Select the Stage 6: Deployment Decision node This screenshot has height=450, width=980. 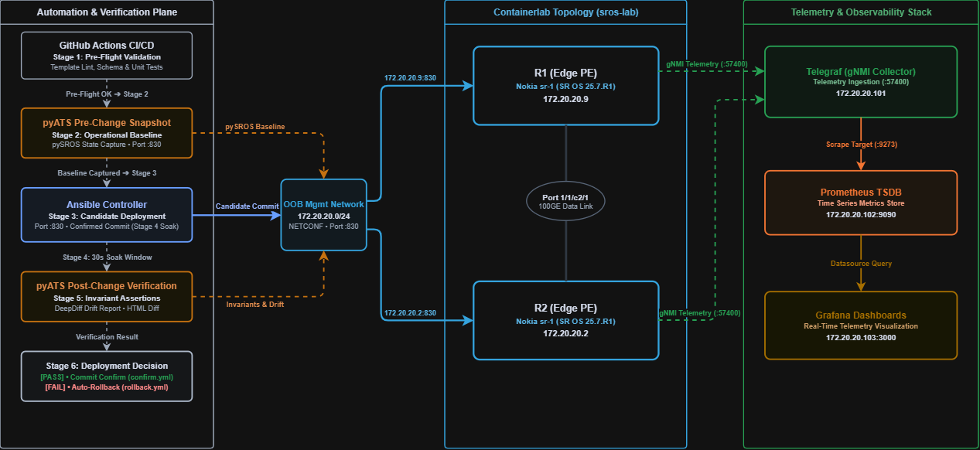coord(107,377)
